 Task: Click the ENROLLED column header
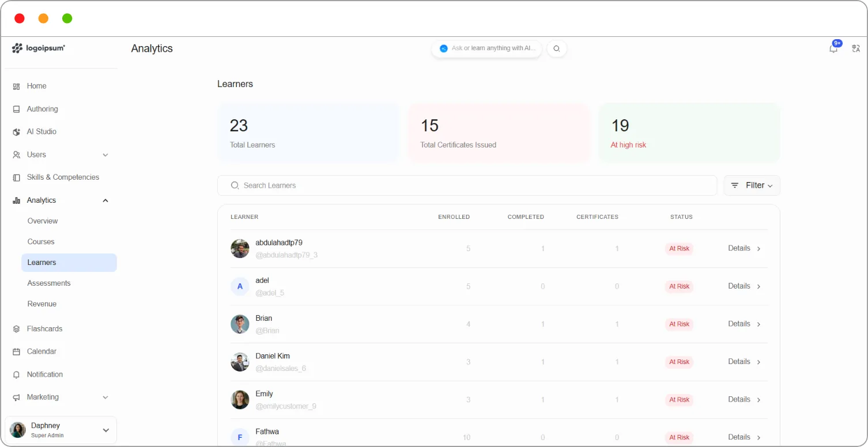454,217
